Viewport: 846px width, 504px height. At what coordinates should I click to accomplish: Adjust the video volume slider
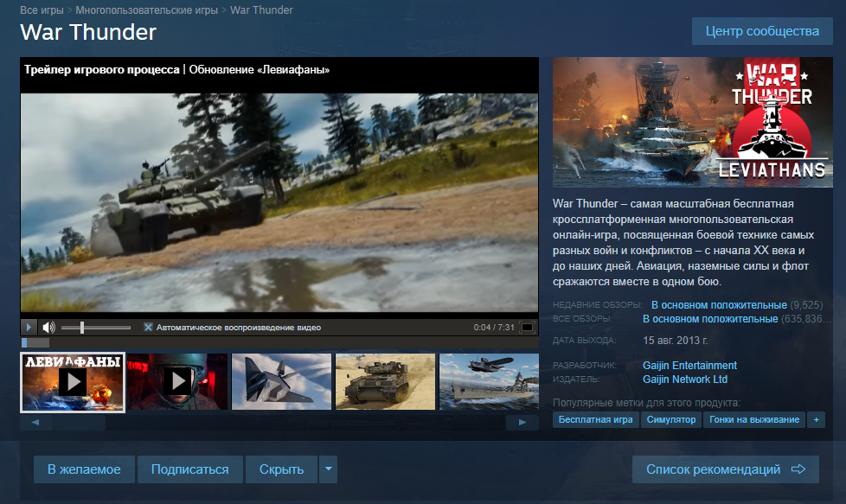96,327
